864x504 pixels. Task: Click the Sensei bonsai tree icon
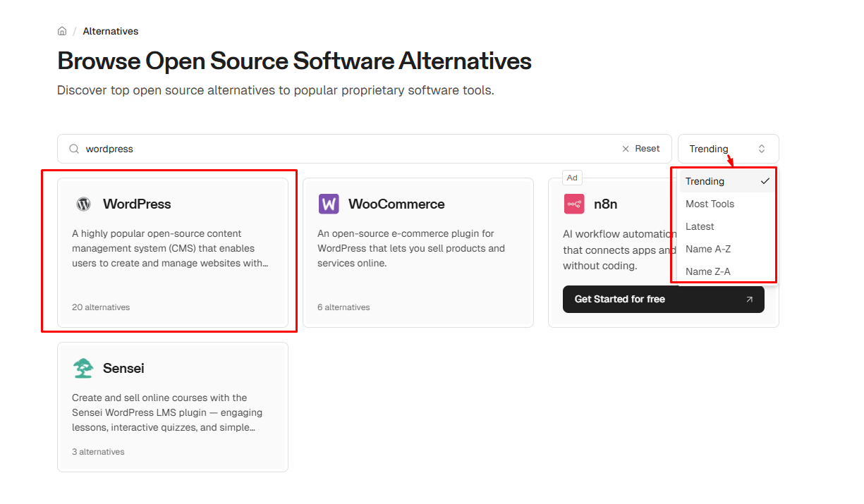pos(83,368)
